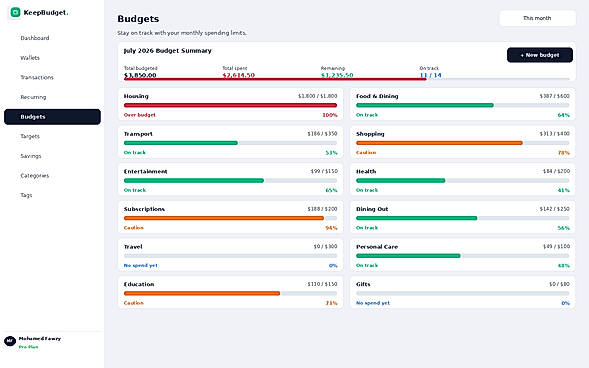
Task: Click the $1,235.50 remaining value
Action: [x=337, y=75]
